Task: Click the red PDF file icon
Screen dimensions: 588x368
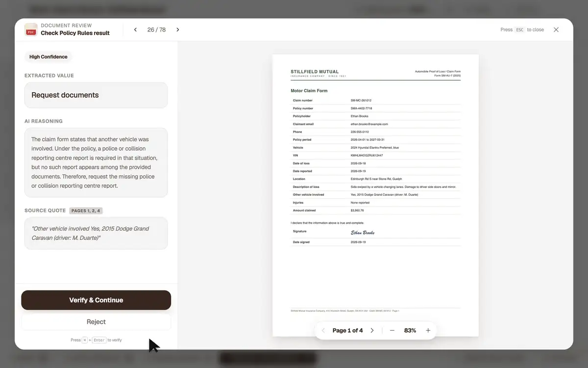Action: click(31, 30)
